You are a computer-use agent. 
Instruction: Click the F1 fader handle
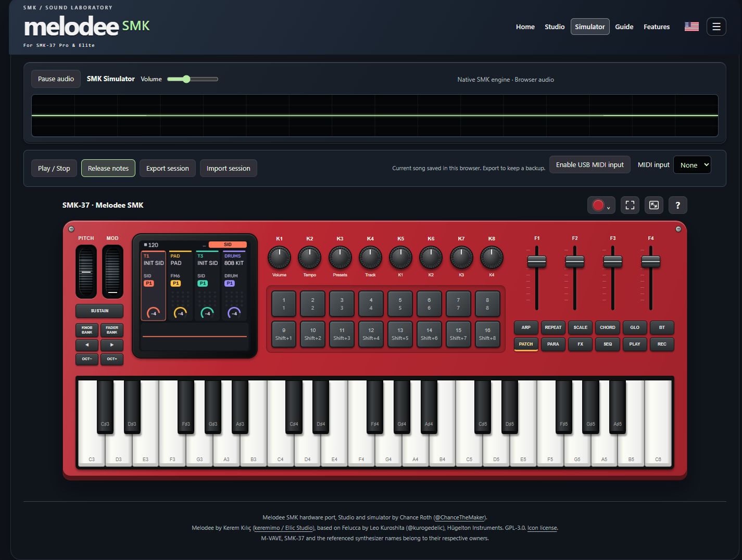click(536, 262)
